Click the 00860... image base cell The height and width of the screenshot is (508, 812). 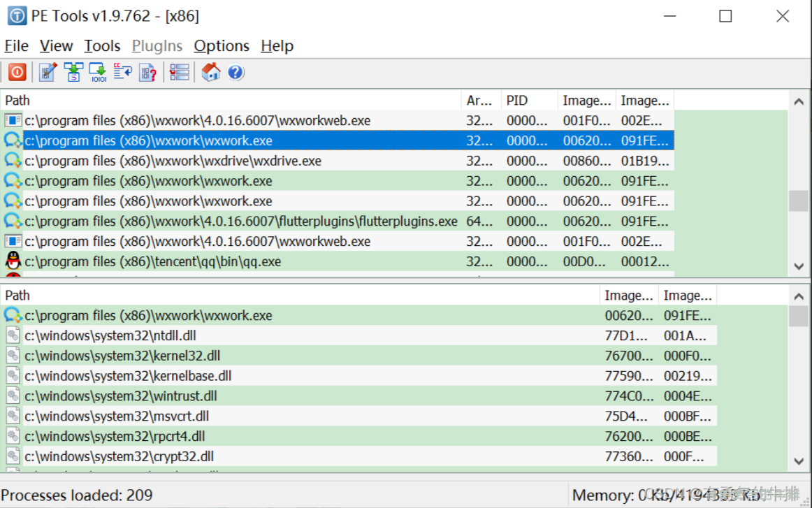point(587,161)
